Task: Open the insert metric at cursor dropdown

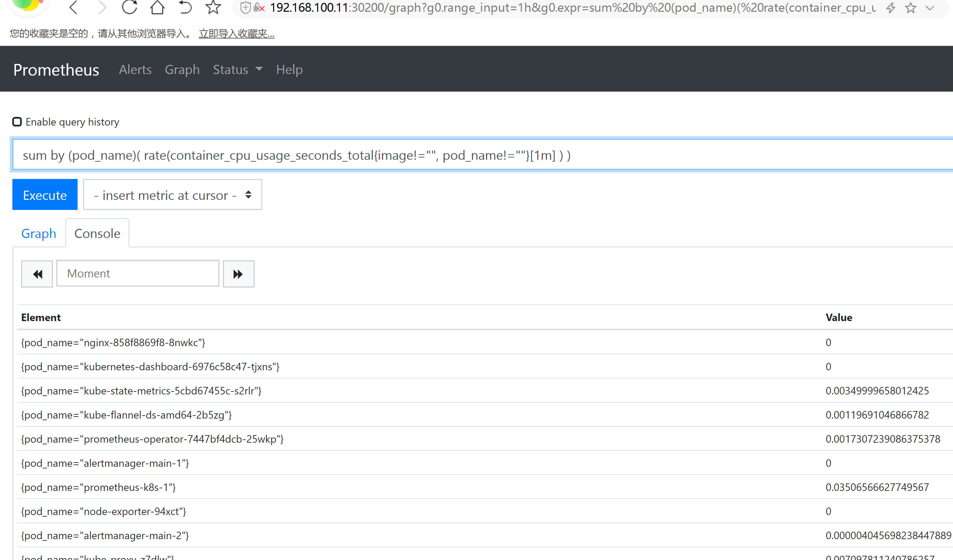Action: point(172,195)
